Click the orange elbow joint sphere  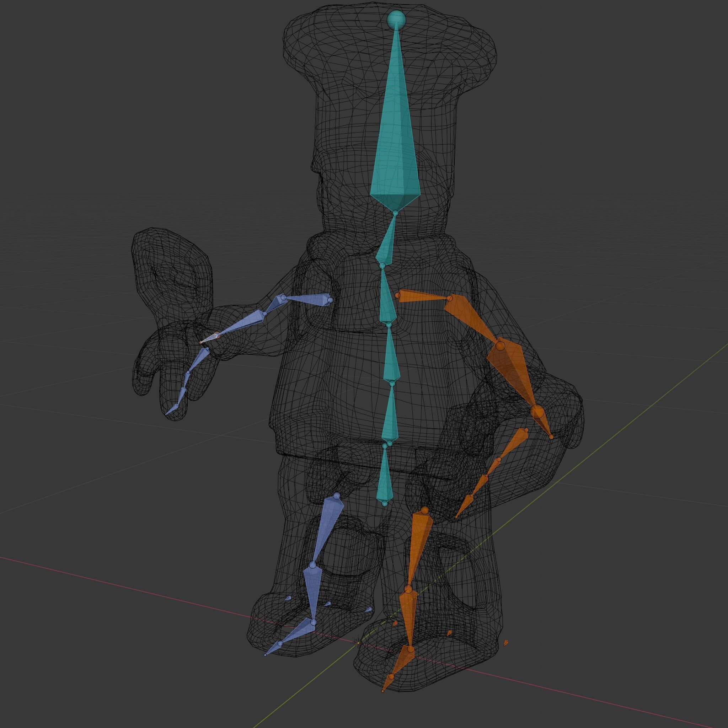tap(500, 345)
